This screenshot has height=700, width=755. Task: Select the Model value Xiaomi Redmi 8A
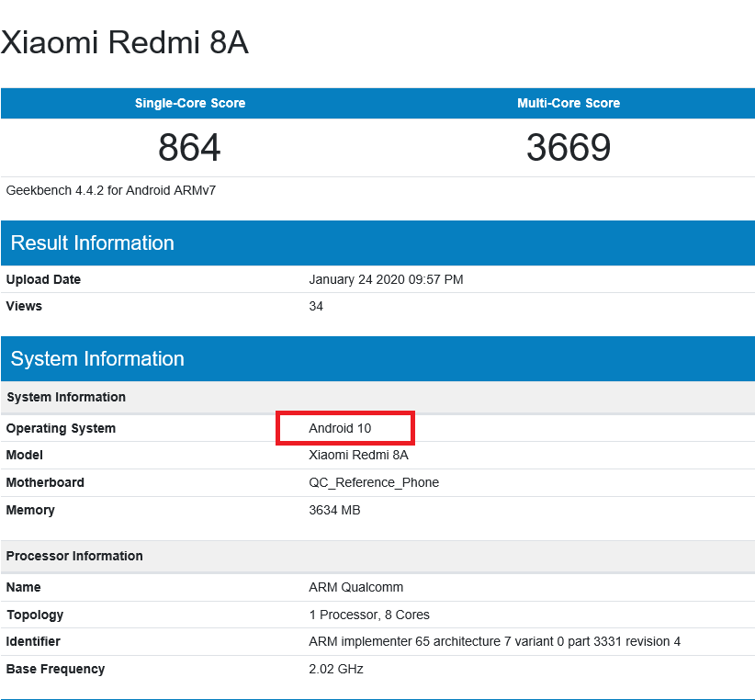click(358, 455)
